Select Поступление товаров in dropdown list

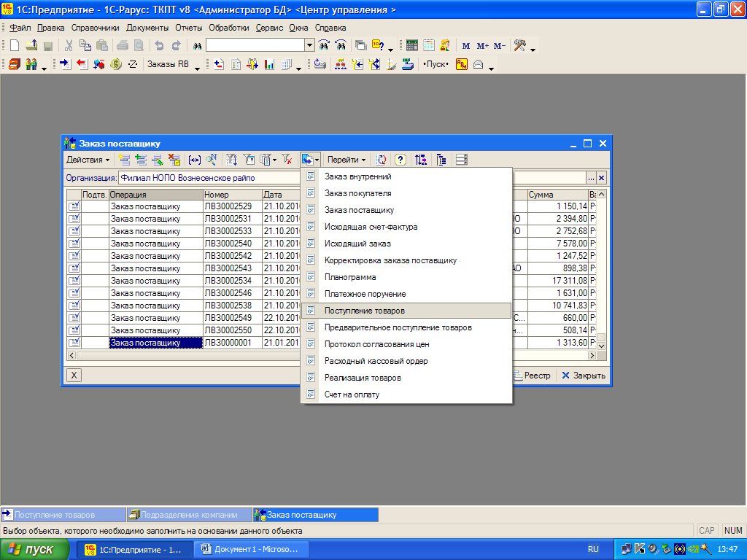pyautogui.click(x=406, y=311)
